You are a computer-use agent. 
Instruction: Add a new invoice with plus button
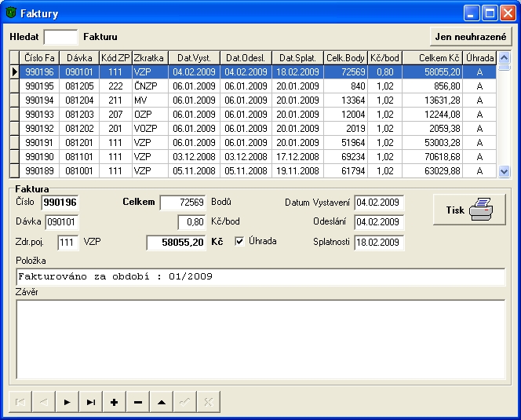115,402
